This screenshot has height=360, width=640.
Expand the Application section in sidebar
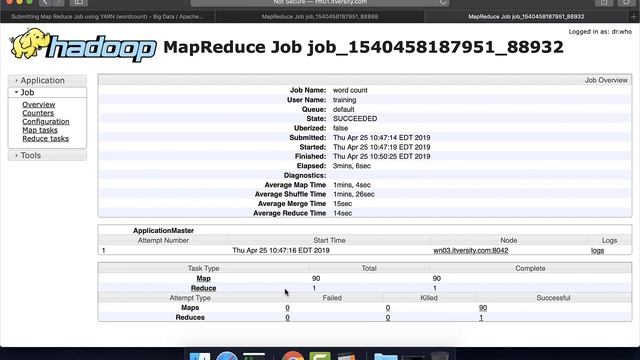47,80
